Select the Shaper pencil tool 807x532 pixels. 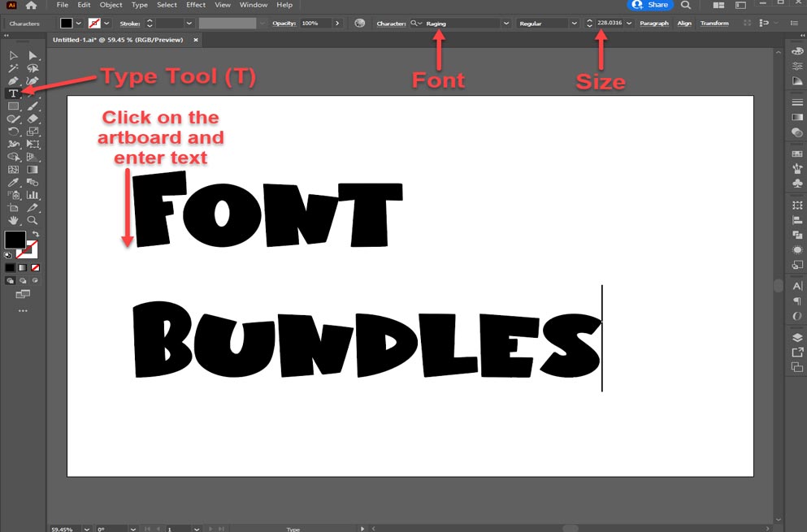click(x=13, y=119)
